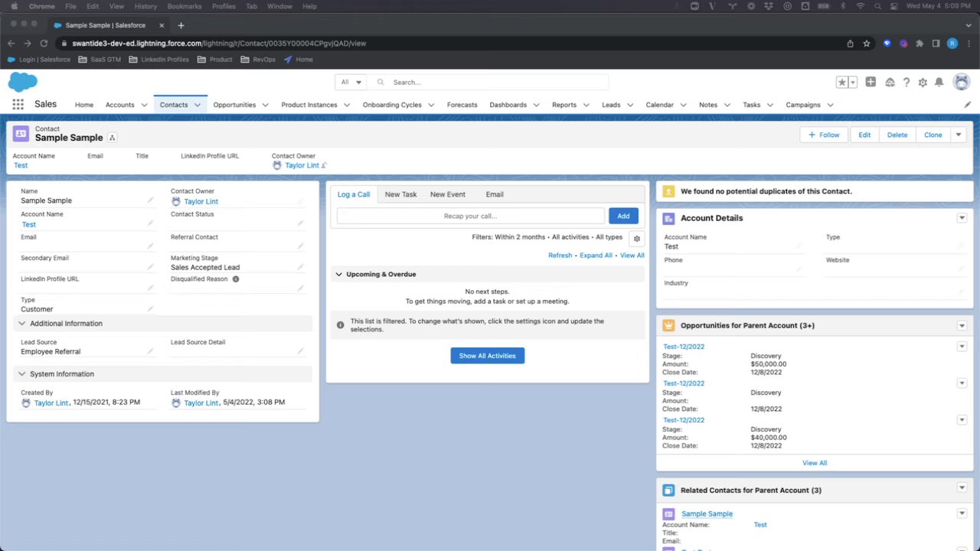Edit the Type field pencil icon
This screenshot has width=980, height=551.
[150, 309]
